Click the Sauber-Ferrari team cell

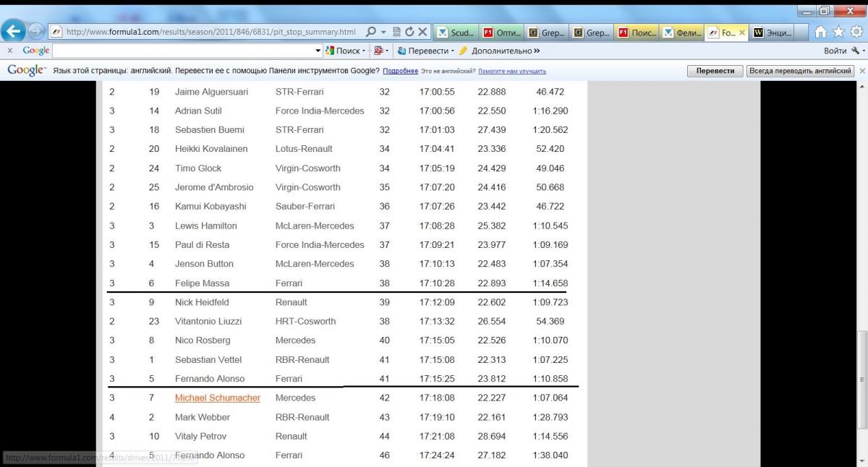point(305,207)
